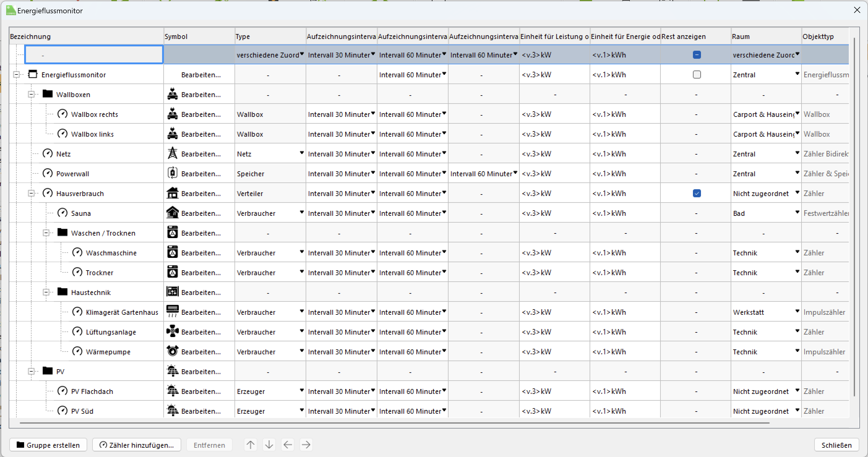Click the fan symbol for Lüftungsanlage
868x457 pixels.
point(172,332)
